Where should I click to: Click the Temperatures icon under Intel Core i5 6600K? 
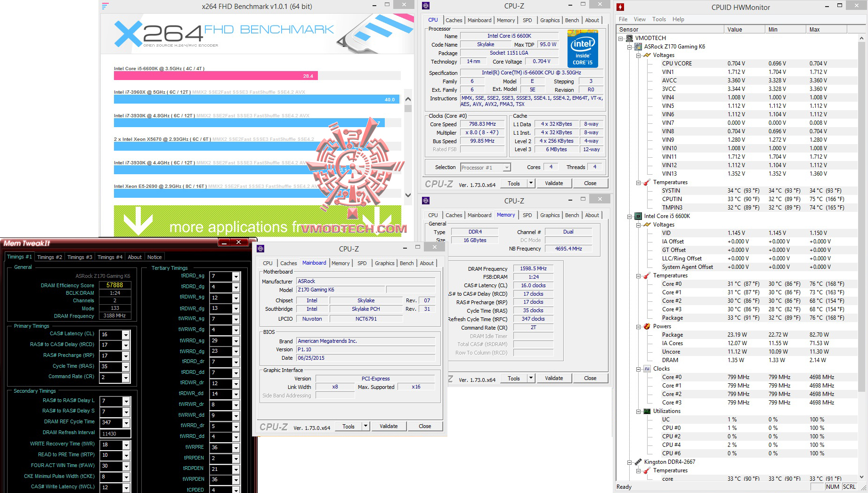(647, 275)
